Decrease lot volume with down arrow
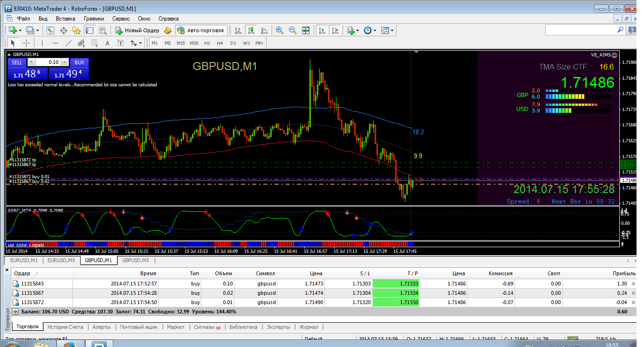This screenshot has width=644, height=347. click(31, 62)
